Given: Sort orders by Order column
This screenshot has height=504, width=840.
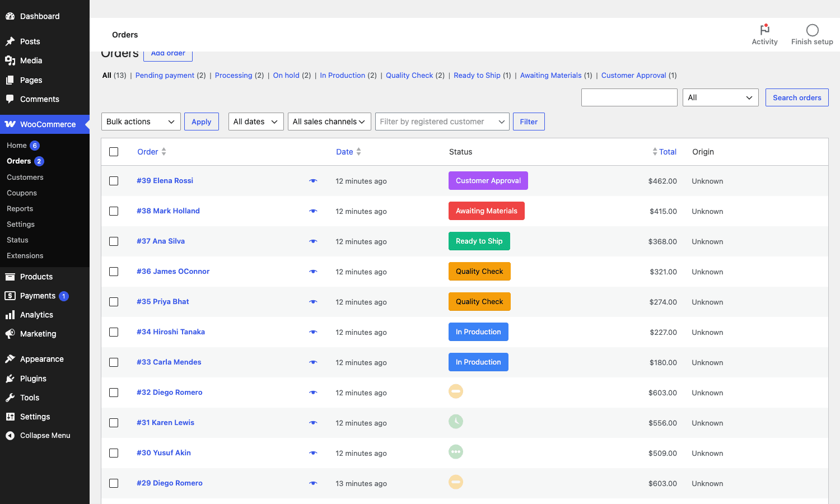Looking at the screenshot, I should [152, 152].
